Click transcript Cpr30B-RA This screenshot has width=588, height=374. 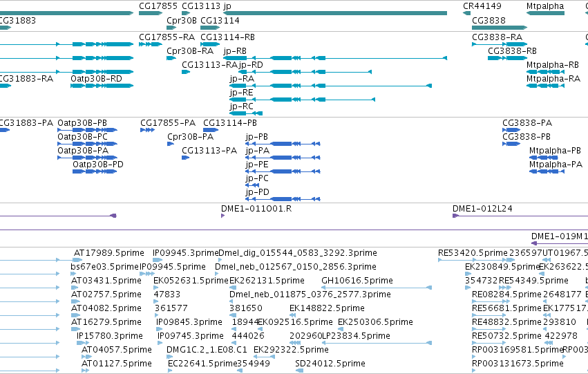point(190,51)
